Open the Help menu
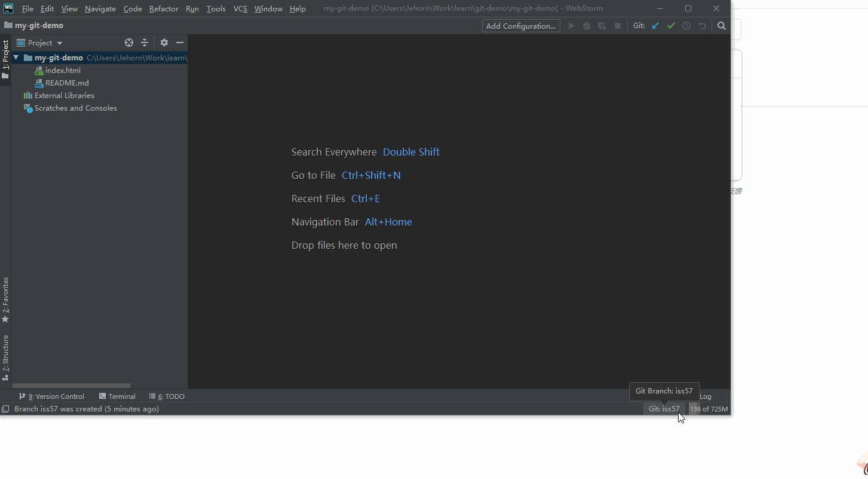Image resolution: width=868 pixels, height=479 pixels. pyautogui.click(x=297, y=8)
